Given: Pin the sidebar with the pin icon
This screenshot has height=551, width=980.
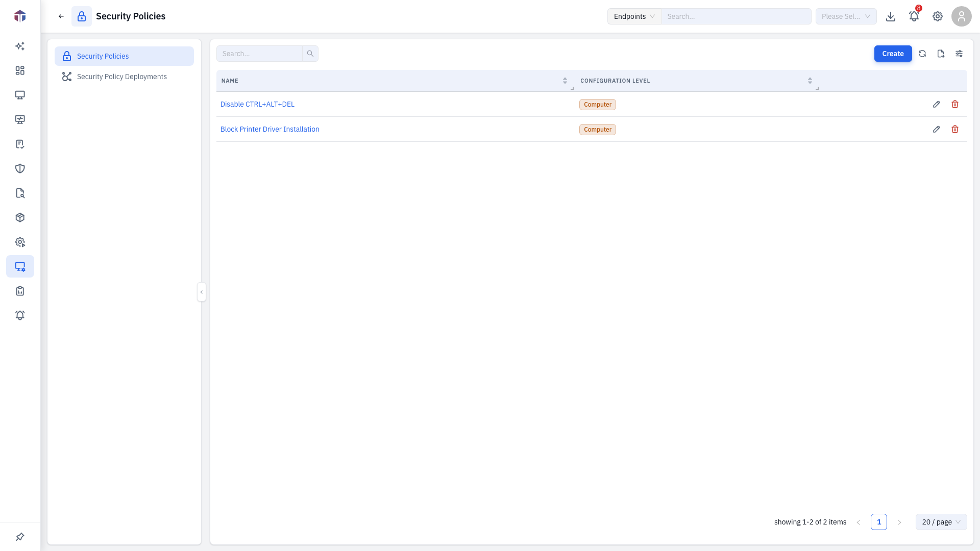Looking at the screenshot, I should point(20,537).
